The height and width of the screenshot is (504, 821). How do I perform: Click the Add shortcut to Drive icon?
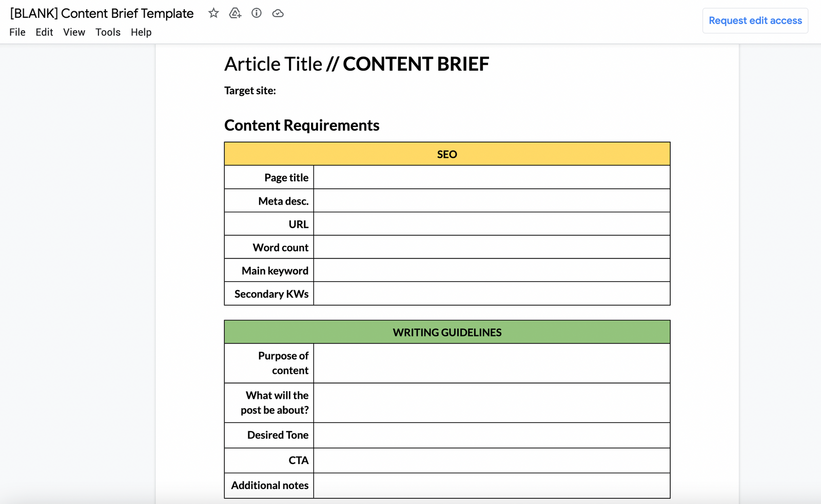tap(234, 13)
